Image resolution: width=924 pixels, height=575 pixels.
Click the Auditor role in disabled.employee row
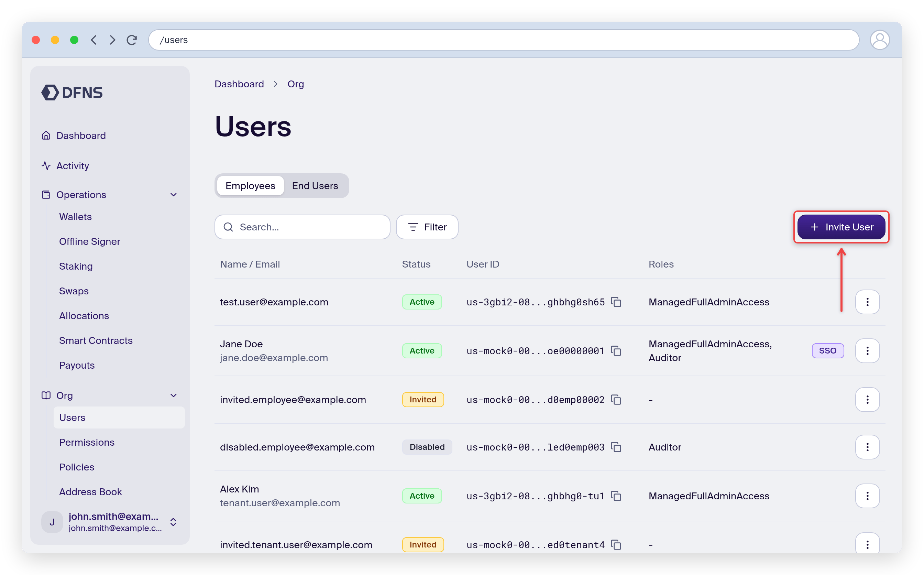click(665, 447)
